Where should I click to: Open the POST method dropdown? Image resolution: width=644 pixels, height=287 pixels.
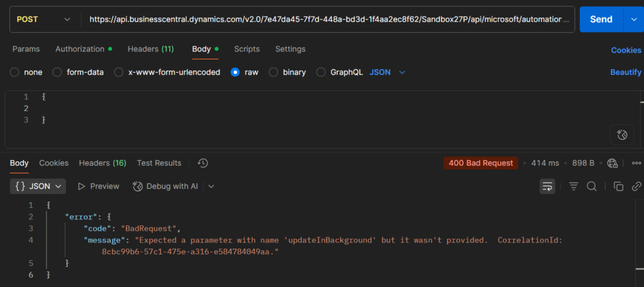43,19
